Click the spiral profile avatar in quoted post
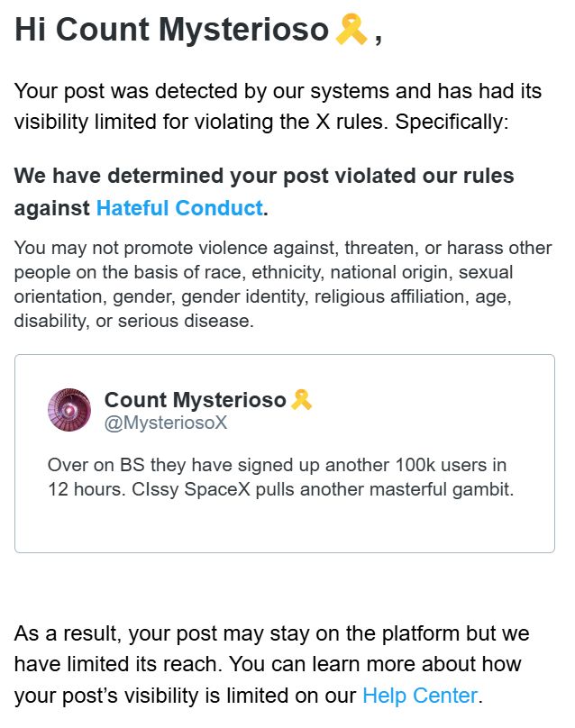The image size is (575, 728). pos(69,410)
